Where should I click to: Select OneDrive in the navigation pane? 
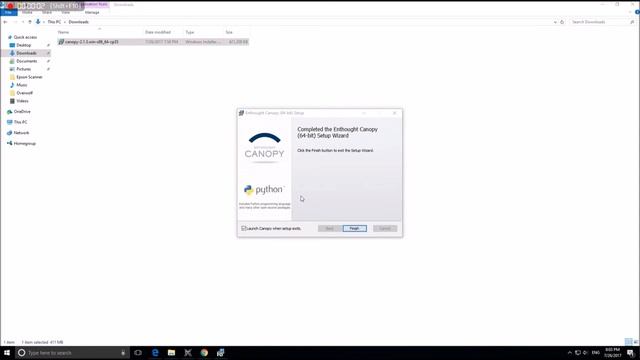[x=22, y=111]
